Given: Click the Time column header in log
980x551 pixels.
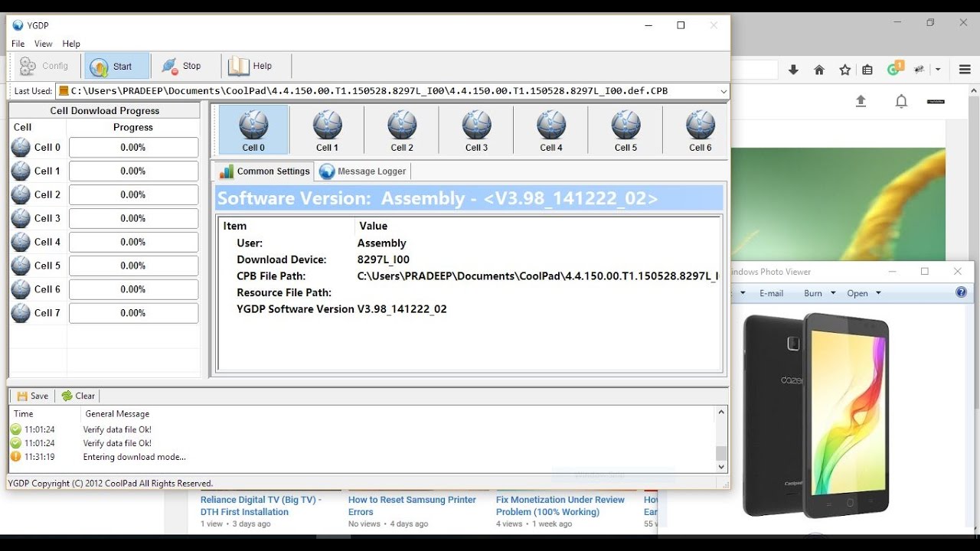Looking at the screenshot, I should point(24,414).
